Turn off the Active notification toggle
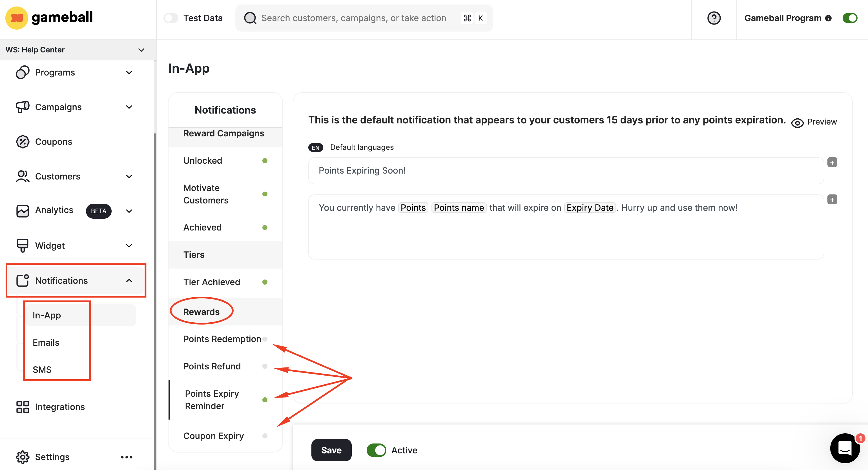 376,450
